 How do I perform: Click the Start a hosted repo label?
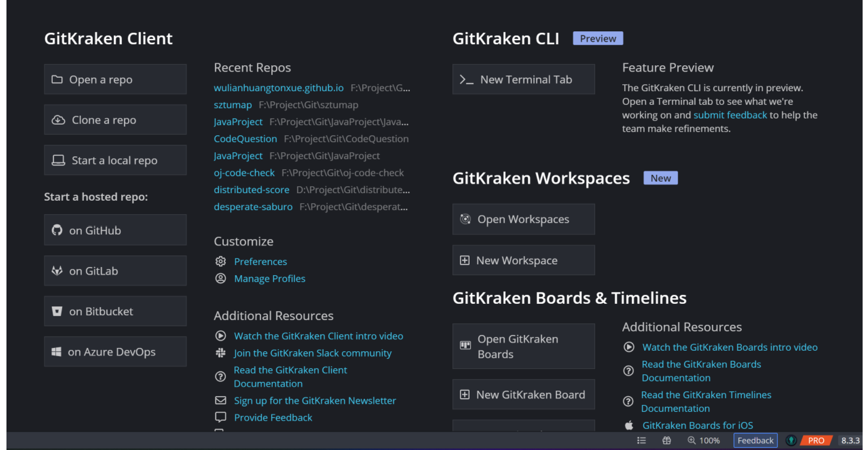coord(96,197)
